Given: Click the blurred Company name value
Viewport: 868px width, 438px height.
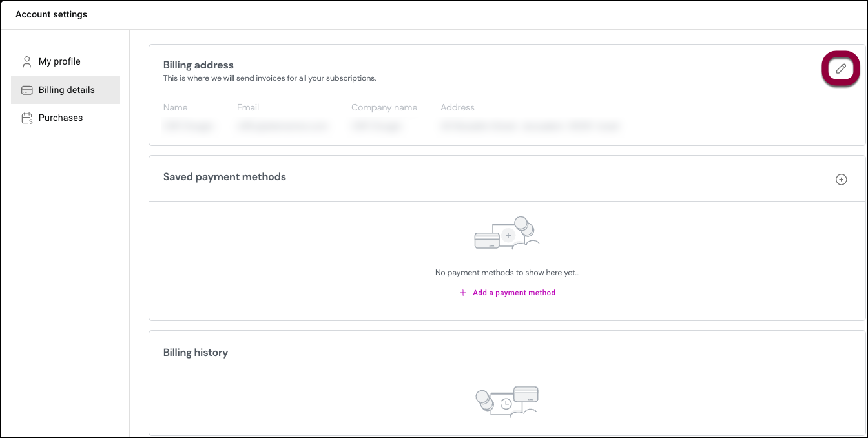Looking at the screenshot, I should point(377,127).
